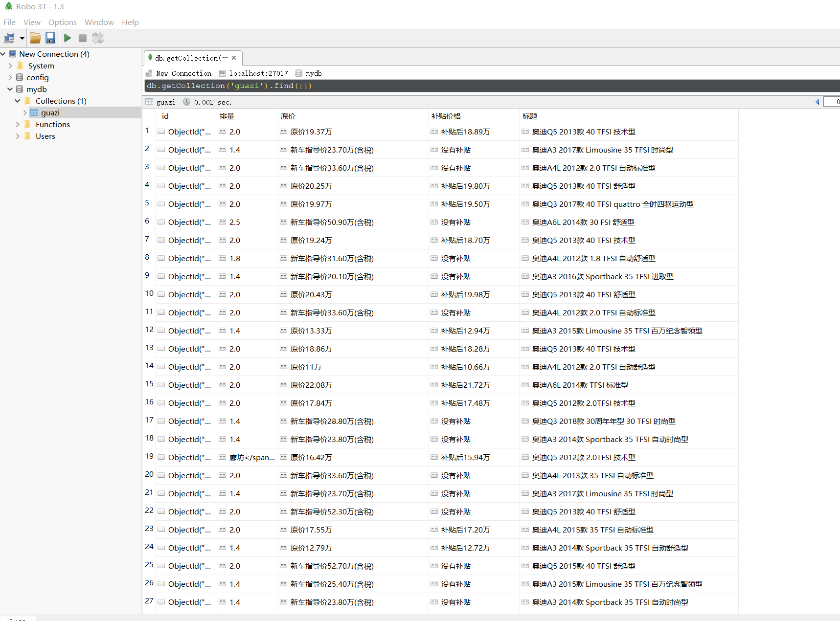
Task: Click connection icon beside 'New Connection' in query bar
Action: tap(149, 73)
